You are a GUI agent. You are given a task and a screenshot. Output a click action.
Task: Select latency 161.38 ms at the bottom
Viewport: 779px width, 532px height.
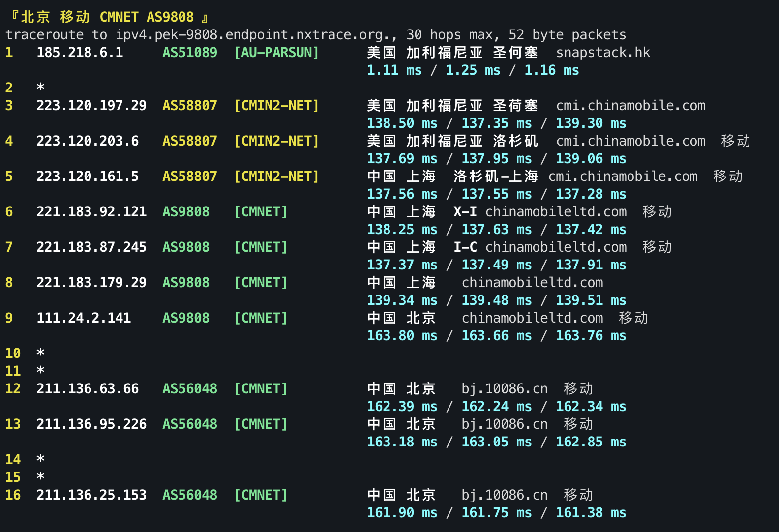point(591,513)
